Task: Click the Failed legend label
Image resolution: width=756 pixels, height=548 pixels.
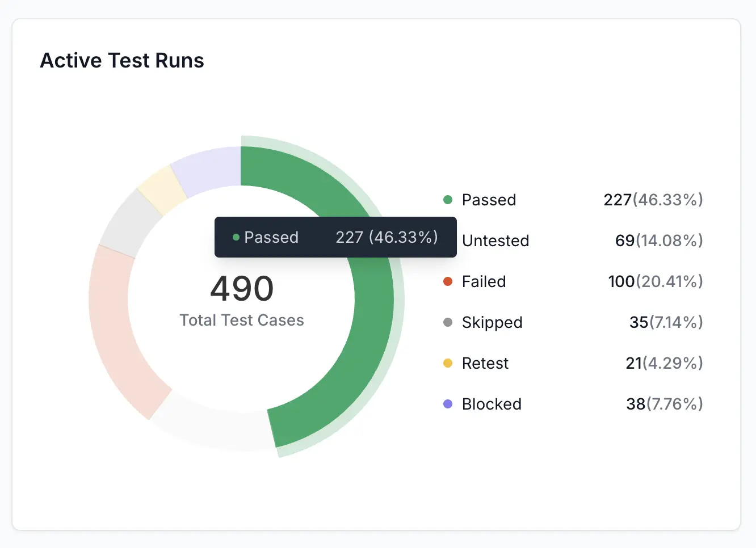Action: click(484, 281)
